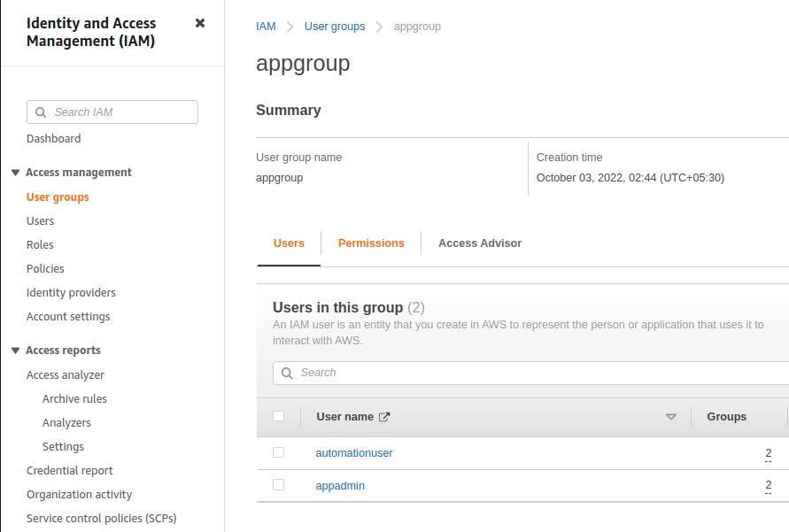Sort by the User name column arrow
The height and width of the screenshot is (532, 789).
click(670, 417)
